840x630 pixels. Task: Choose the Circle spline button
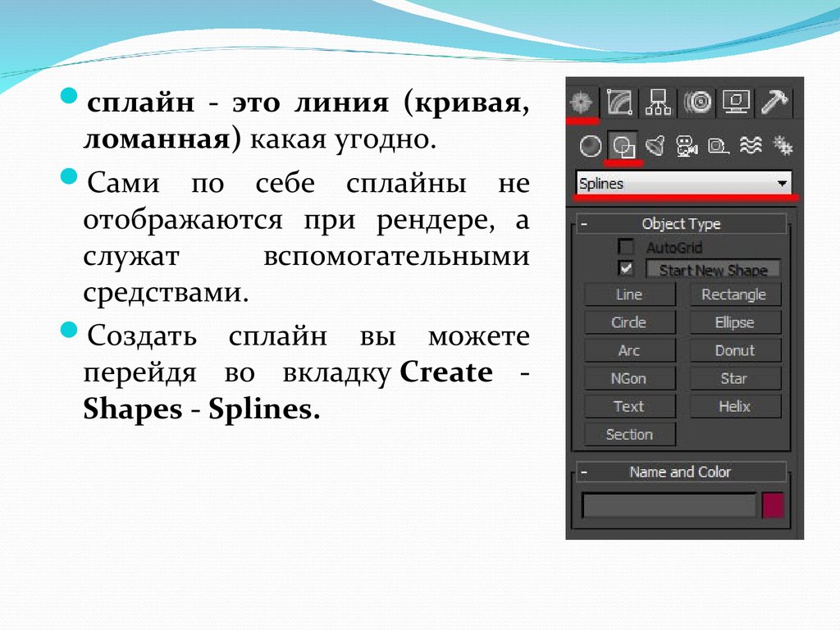point(629,322)
